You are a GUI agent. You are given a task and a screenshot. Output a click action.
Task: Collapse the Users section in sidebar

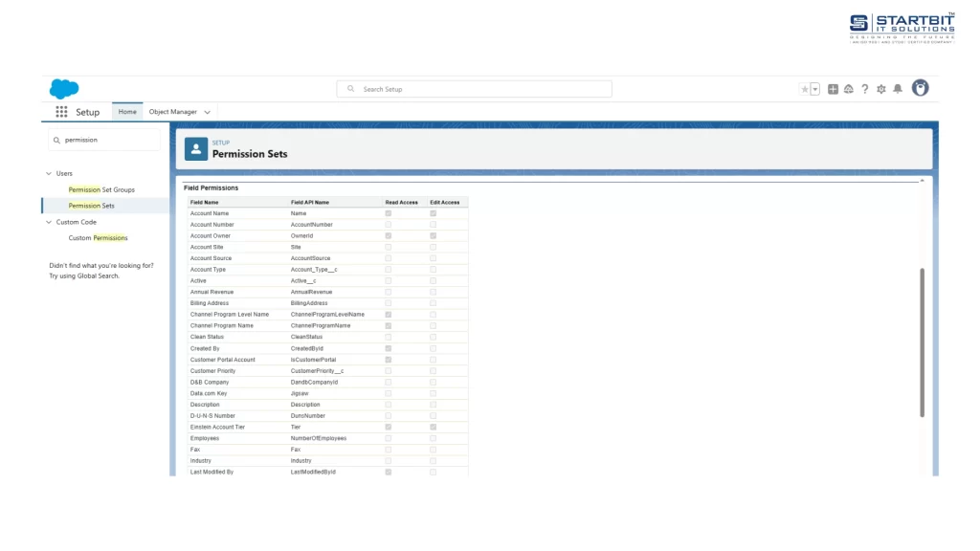click(x=49, y=173)
